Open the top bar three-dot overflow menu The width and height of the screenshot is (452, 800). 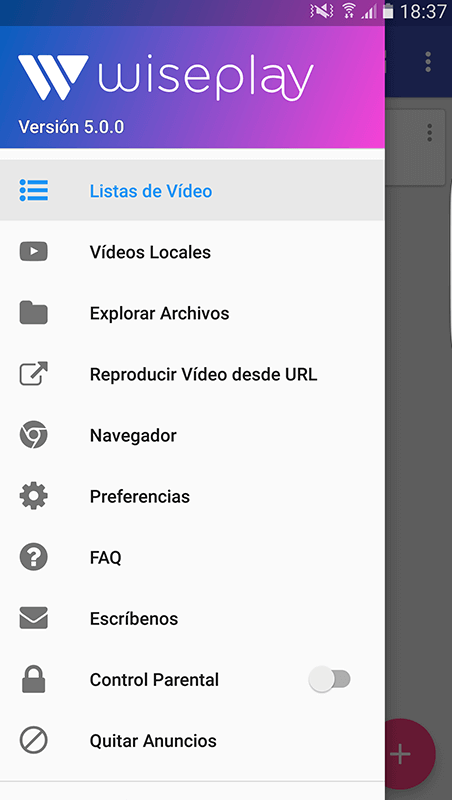(x=428, y=62)
